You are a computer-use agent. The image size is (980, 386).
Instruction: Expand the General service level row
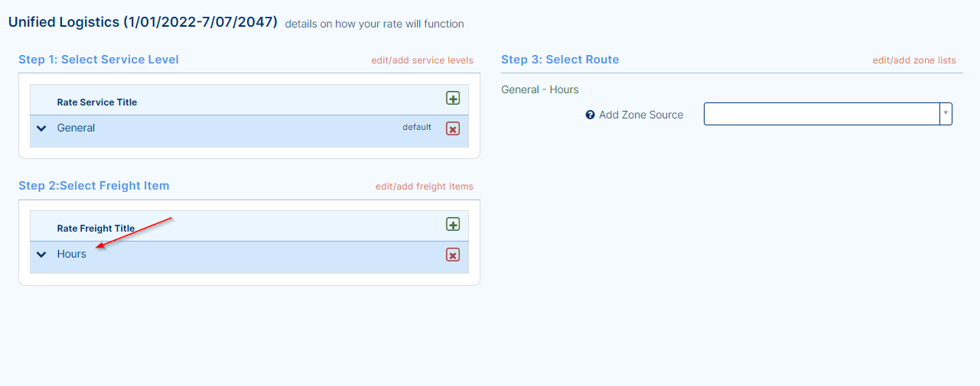tap(41, 128)
